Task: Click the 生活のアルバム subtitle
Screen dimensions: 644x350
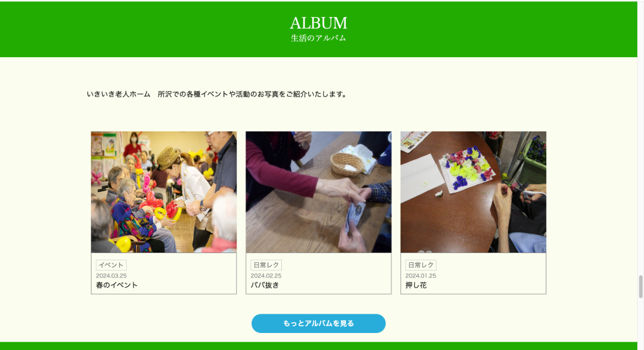Action: [x=318, y=38]
